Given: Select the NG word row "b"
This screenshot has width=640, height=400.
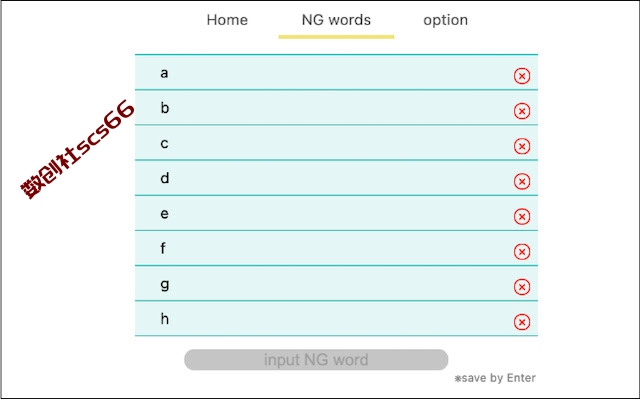Looking at the screenshot, I should (336, 107).
